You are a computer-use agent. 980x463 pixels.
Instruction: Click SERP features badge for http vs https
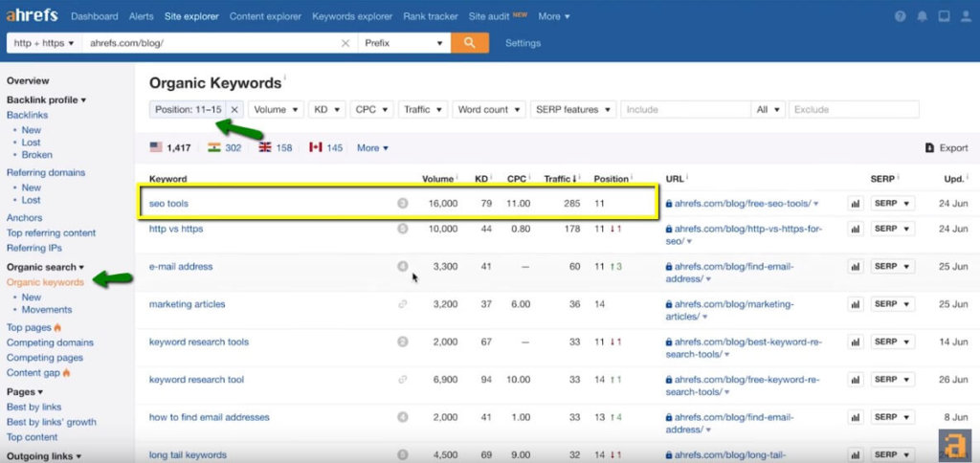[403, 229]
